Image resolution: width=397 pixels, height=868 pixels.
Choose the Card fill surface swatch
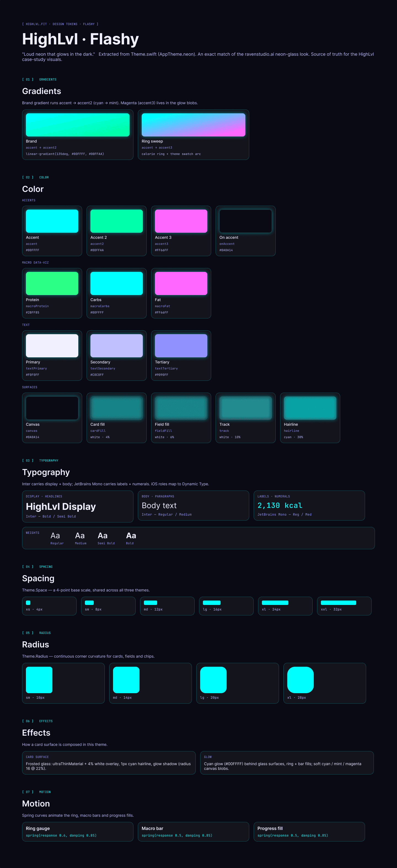click(117, 408)
